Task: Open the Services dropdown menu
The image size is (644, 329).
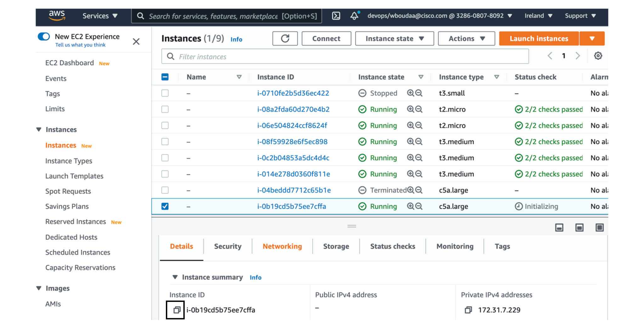Action: click(100, 16)
